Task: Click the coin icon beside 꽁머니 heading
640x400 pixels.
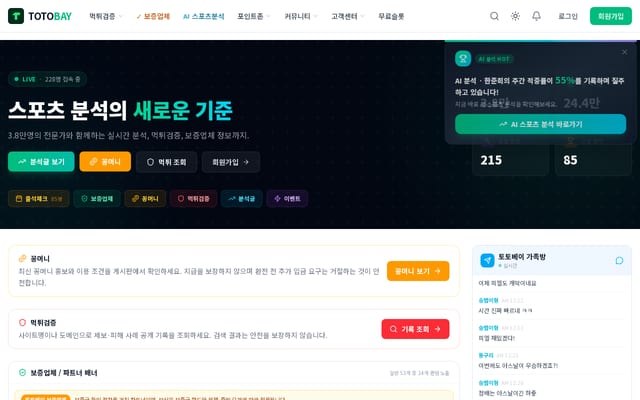Action: click(22, 258)
